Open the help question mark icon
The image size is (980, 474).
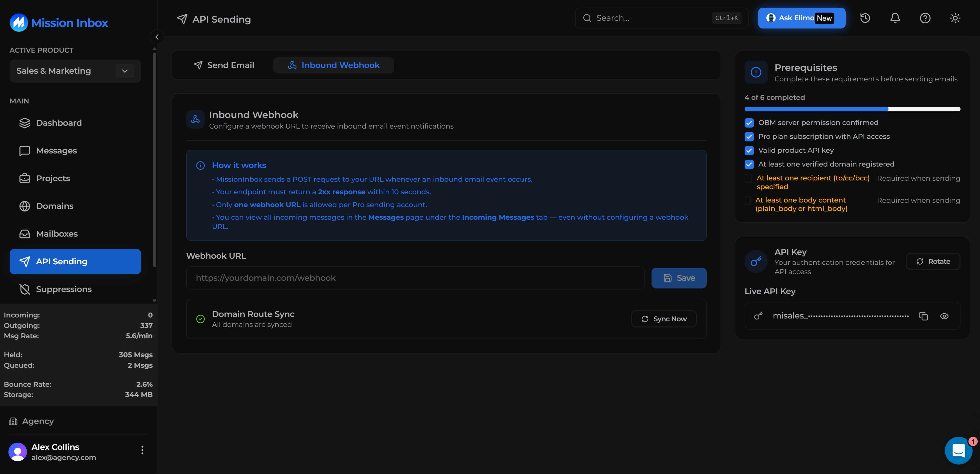coord(925,18)
